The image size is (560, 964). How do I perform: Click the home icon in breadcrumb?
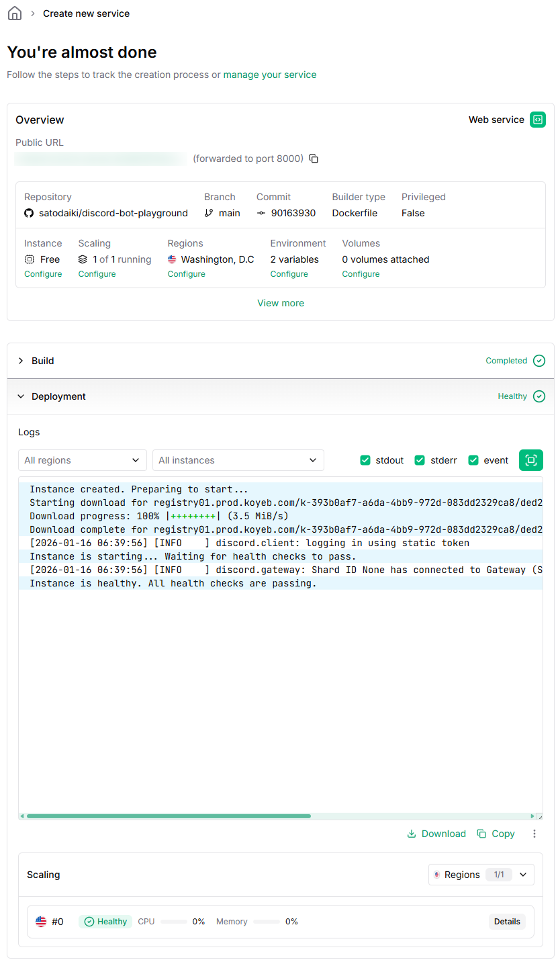pyautogui.click(x=14, y=13)
